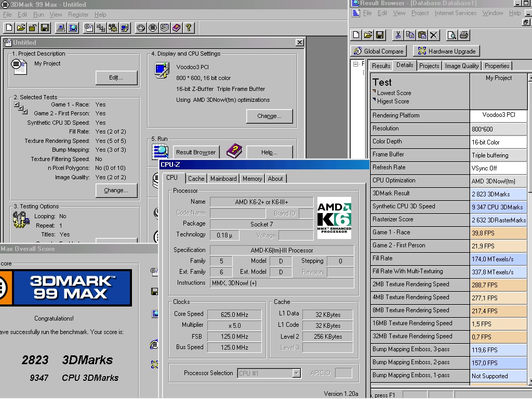This screenshot has width=532, height=399.
Task: Open the About tab in CPU-Z
Action: tap(275, 179)
